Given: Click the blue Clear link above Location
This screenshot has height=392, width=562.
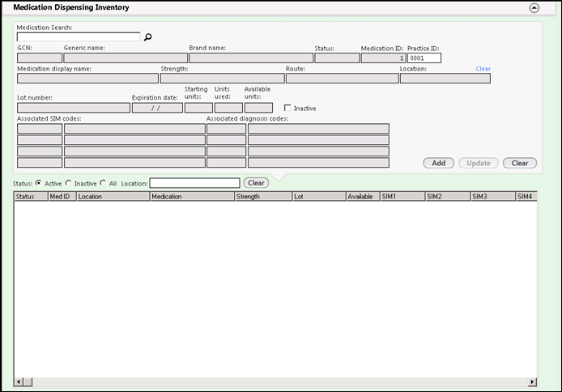Looking at the screenshot, I should pos(483,69).
